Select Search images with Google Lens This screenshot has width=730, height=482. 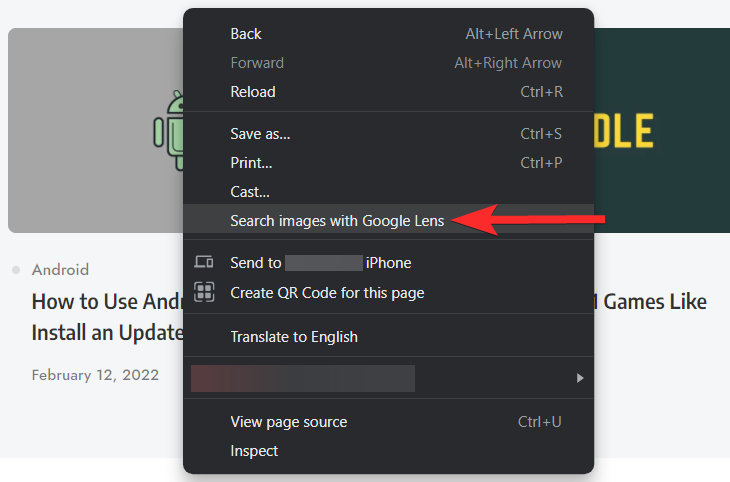click(337, 221)
